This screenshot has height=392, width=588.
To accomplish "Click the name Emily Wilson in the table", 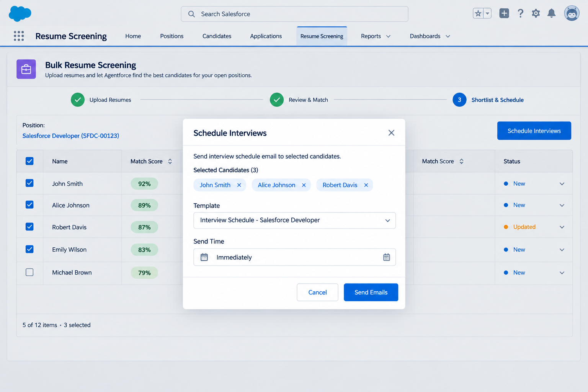I will click(x=69, y=250).
